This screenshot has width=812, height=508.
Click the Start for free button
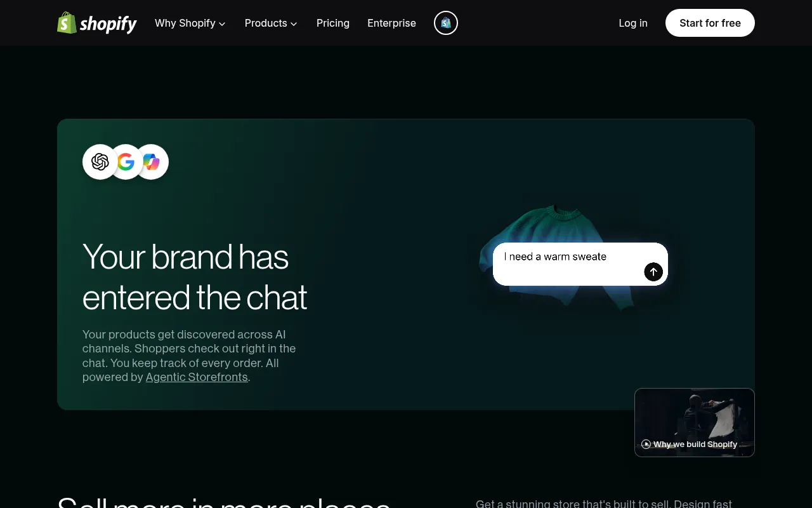coord(710,23)
